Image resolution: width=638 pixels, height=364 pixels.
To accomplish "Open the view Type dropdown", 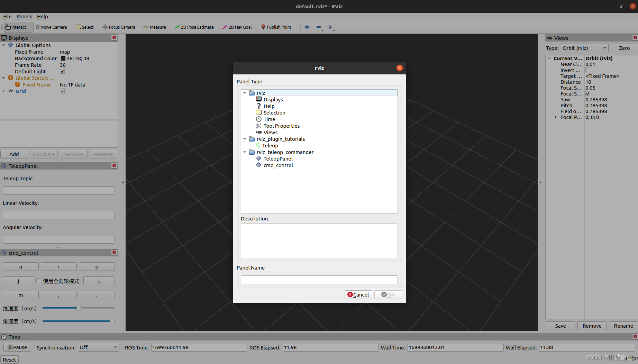I will tap(584, 48).
